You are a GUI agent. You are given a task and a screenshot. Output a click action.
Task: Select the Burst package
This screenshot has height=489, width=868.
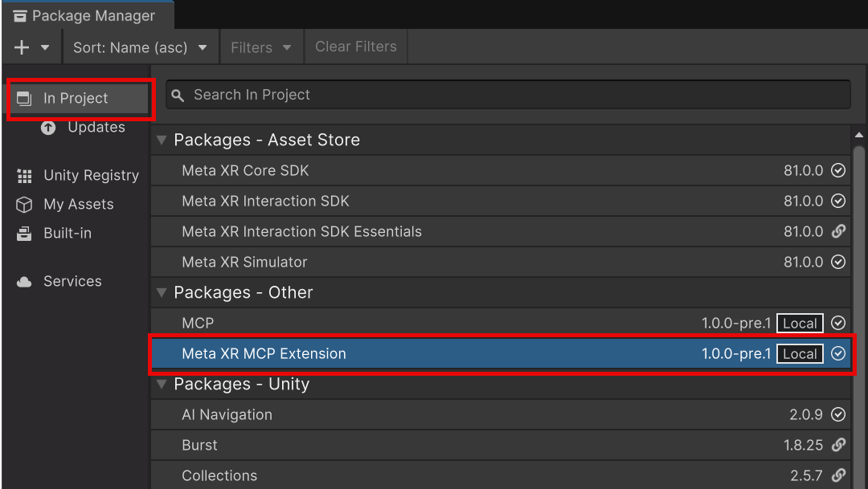(501, 445)
